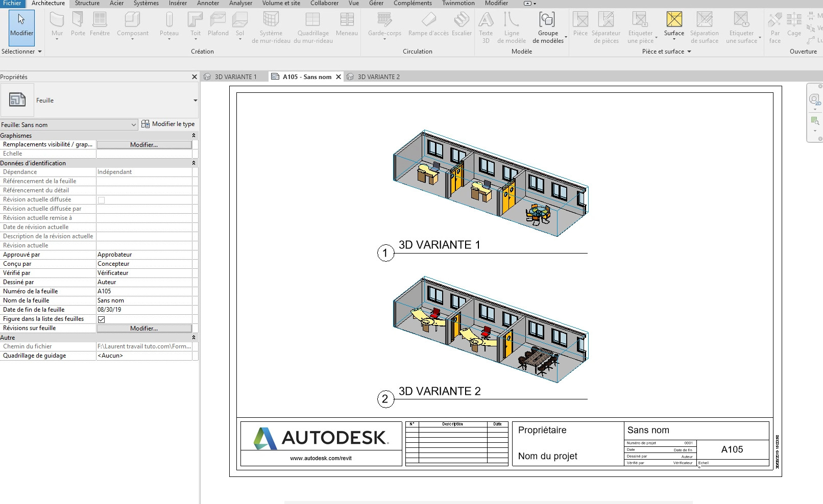Collapse the Données d'identification section
The image size is (823, 504).
[x=193, y=163]
